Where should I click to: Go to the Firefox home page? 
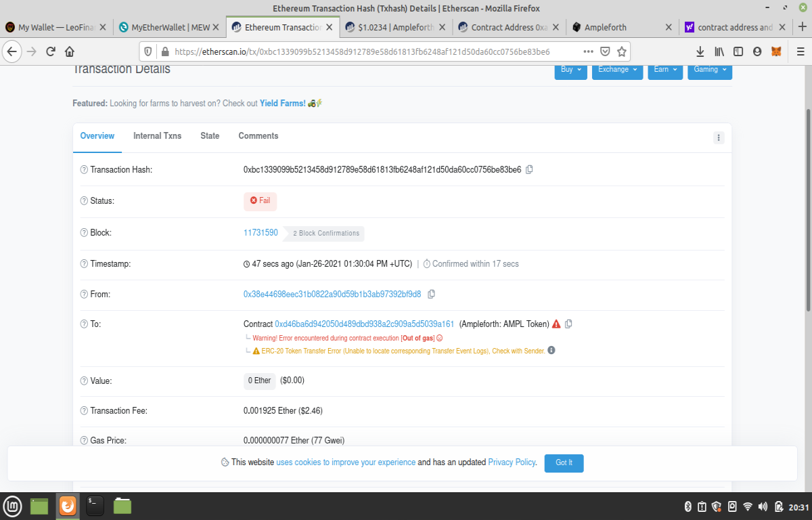(x=69, y=51)
